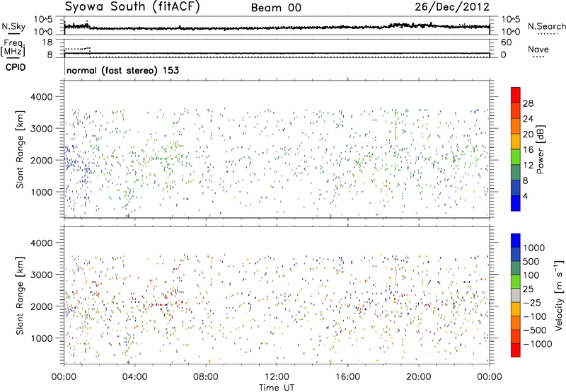Screen dimensions: 566x392
Task: Click the 'Nave' legend label
Action: tap(538, 50)
